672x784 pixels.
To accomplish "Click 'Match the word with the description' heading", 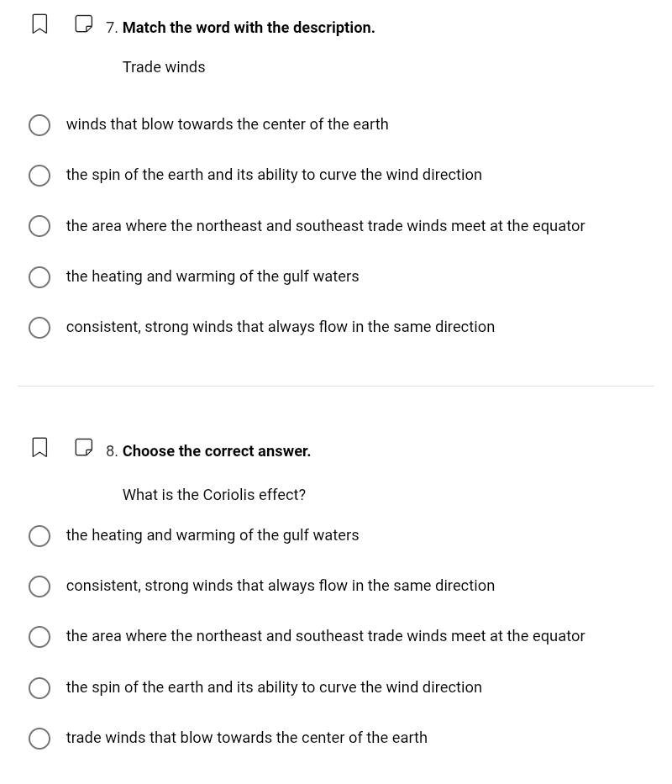I will click(249, 28).
